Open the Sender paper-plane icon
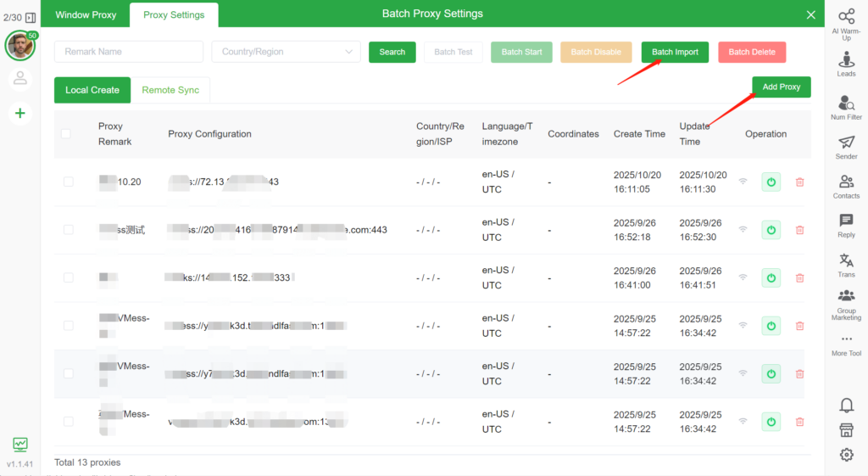The width and height of the screenshot is (868, 476). 846,143
